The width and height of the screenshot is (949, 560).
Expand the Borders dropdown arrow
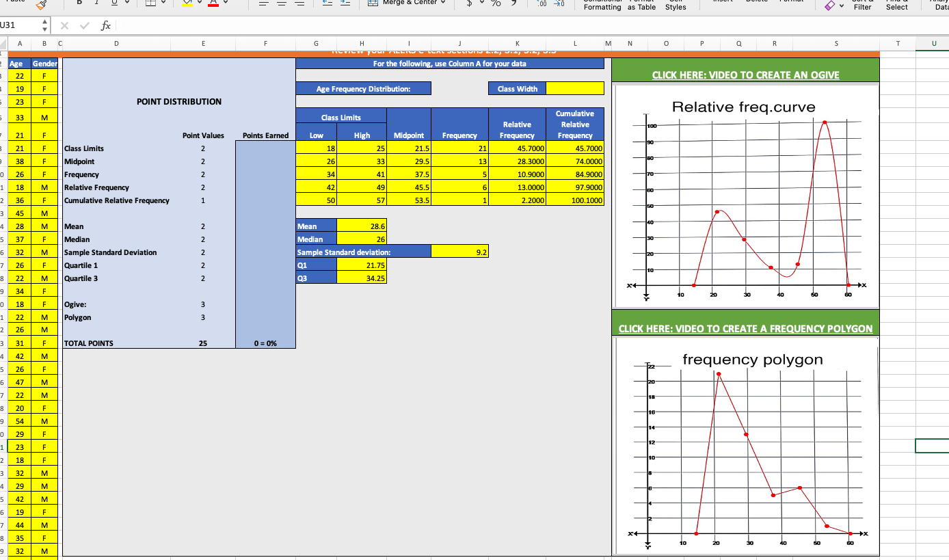point(163,3)
